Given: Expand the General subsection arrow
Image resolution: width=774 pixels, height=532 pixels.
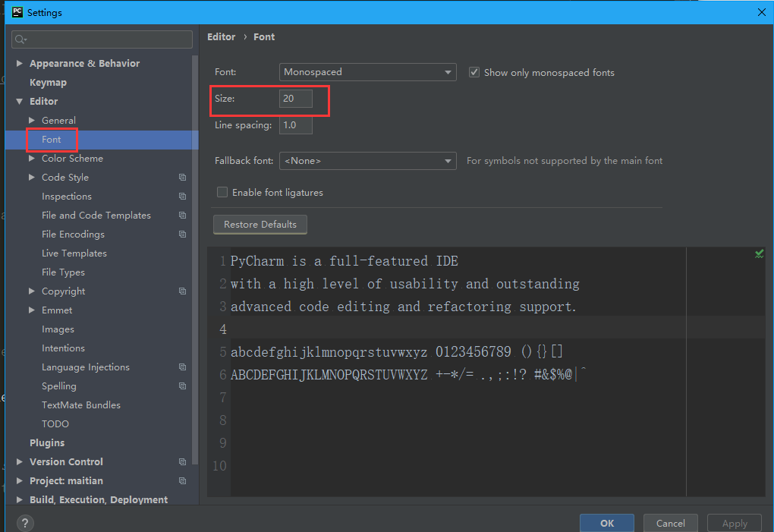Looking at the screenshot, I should (32, 121).
